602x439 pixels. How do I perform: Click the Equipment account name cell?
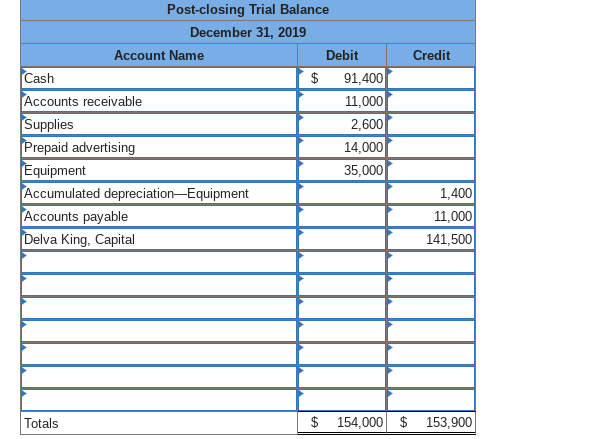coord(158,170)
